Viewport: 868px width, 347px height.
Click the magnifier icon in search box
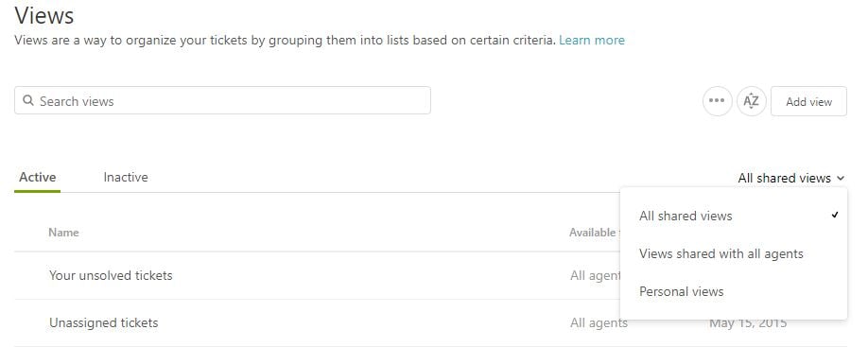click(28, 101)
